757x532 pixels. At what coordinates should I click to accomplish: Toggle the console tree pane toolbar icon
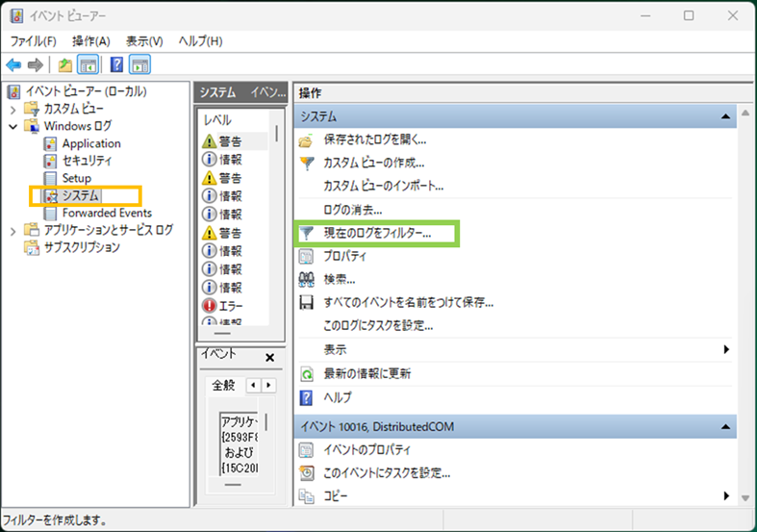88,64
